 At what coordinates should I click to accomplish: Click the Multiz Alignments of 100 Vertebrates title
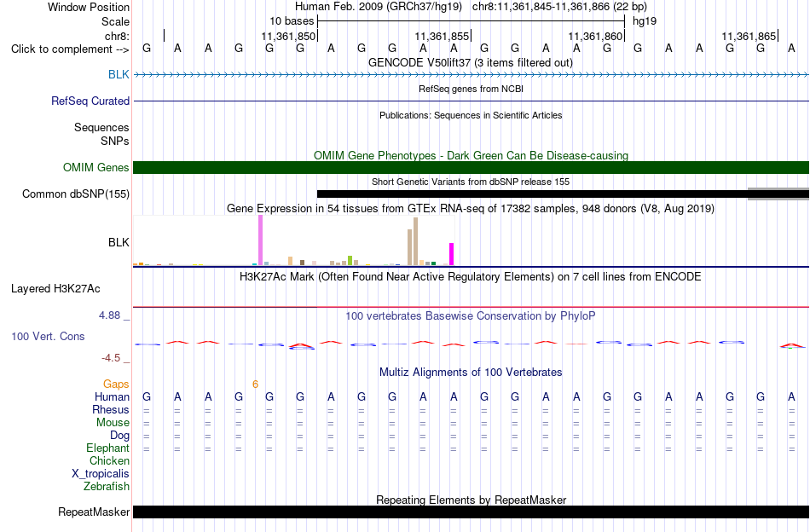(471, 373)
